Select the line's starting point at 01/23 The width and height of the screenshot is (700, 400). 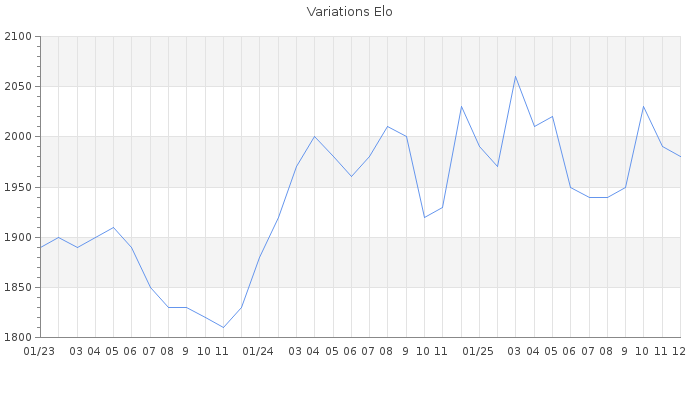click(x=40, y=247)
